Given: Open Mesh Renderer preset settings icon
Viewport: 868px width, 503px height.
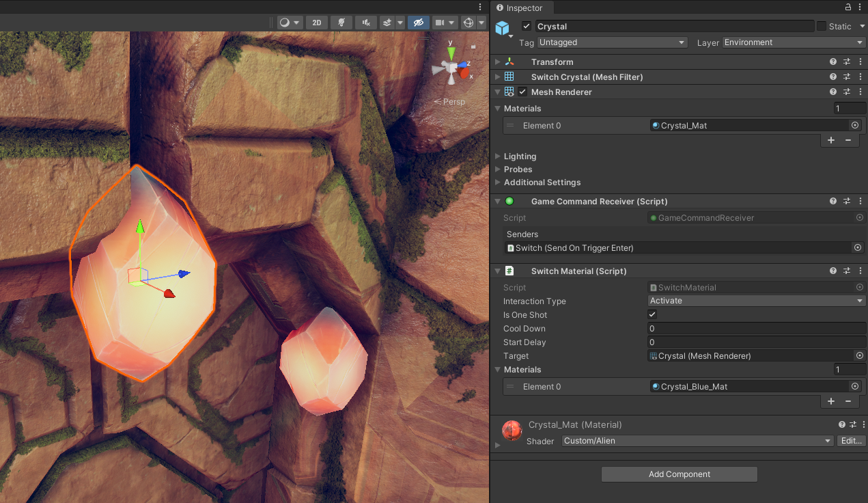Looking at the screenshot, I should 847,92.
